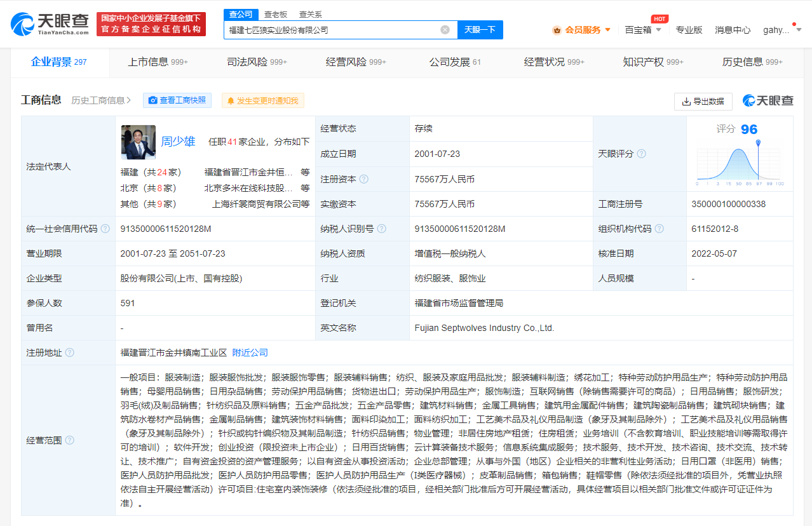
Task: Open the 附近公司 link
Action: (250, 353)
